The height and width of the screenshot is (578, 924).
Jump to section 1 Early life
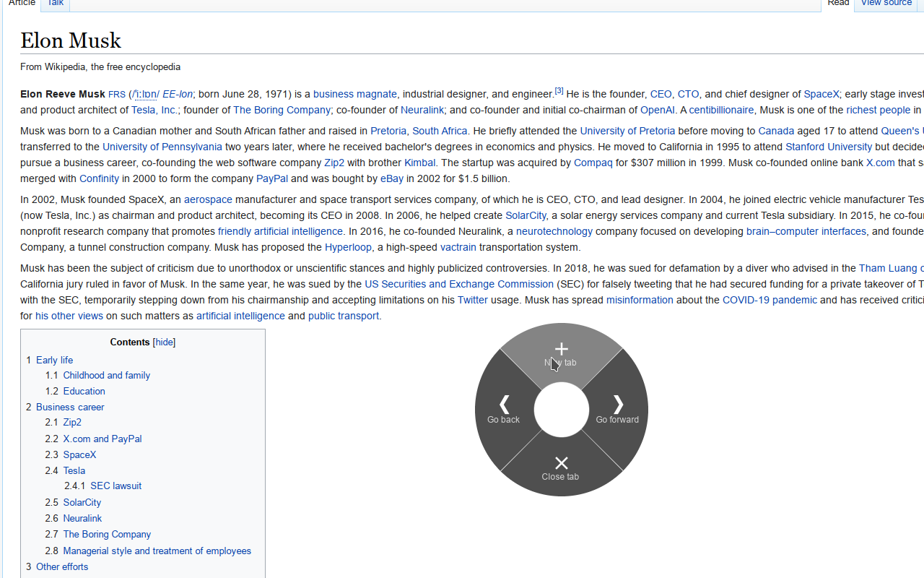49,360
